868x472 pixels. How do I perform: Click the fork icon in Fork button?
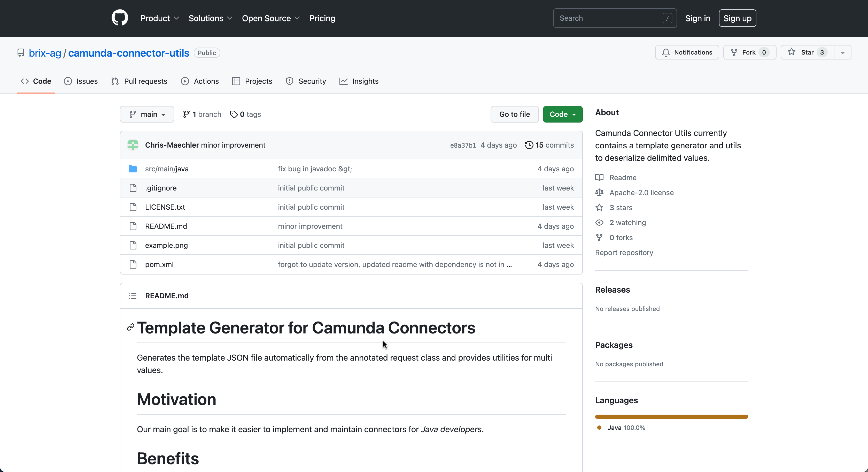pos(734,52)
